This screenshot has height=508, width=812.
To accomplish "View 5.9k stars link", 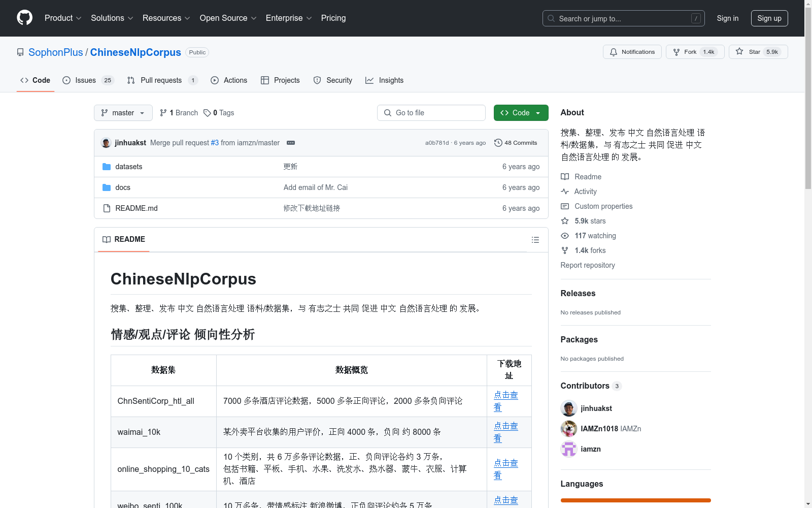I will coord(584,221).
